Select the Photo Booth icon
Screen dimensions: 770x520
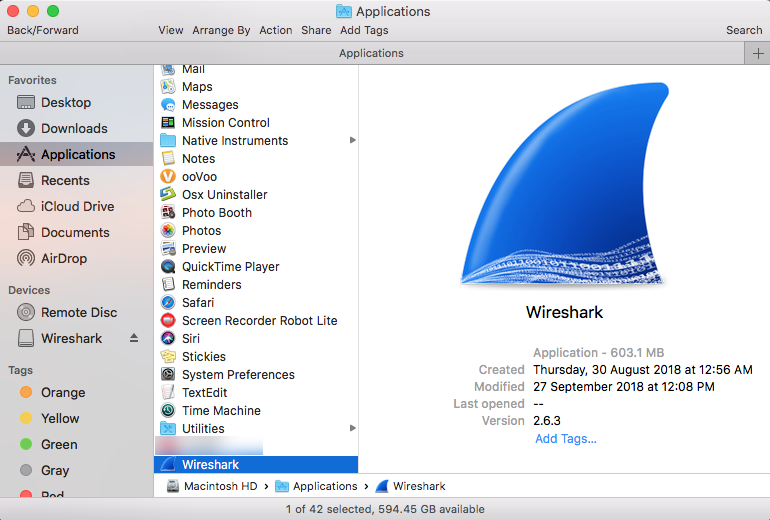point(168,213)
